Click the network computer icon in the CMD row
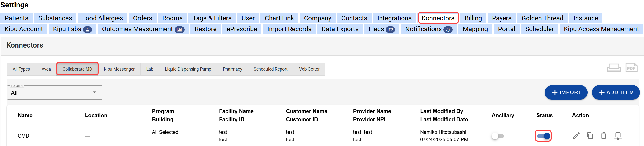The width and height of the screenshot is (644, 146). click(617, 136)
